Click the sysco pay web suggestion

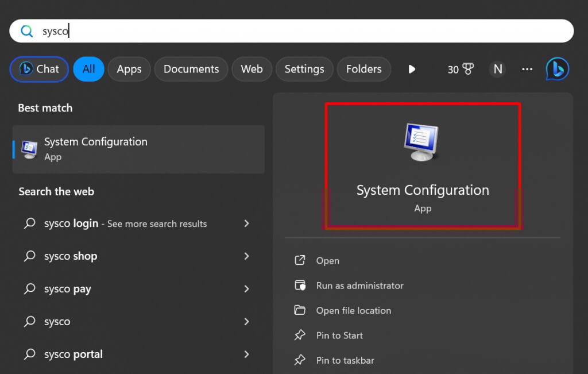pyautogui.click(x=68, y=289)
